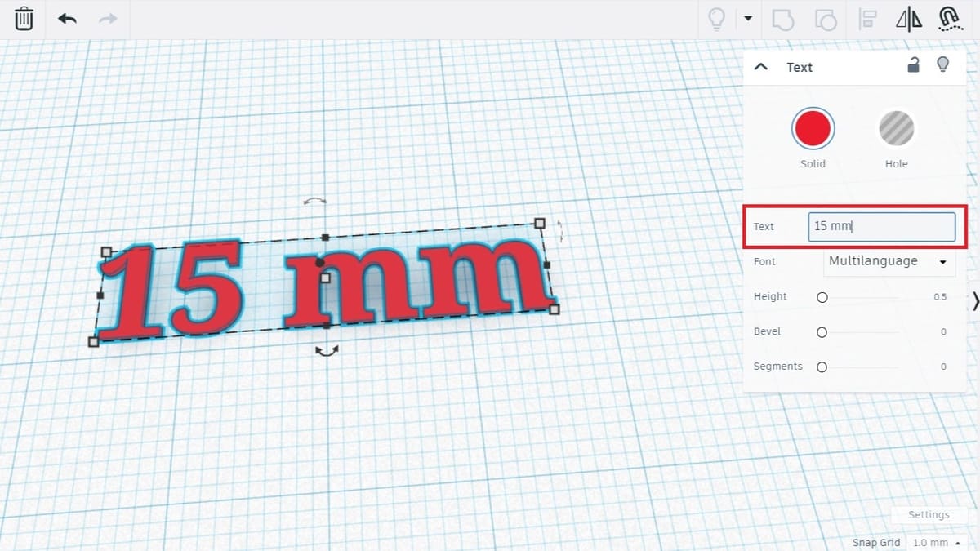The width and height of the screenshot is (980, 551).
Task: Activate the Mirror tool
Action: pos(909,19)
